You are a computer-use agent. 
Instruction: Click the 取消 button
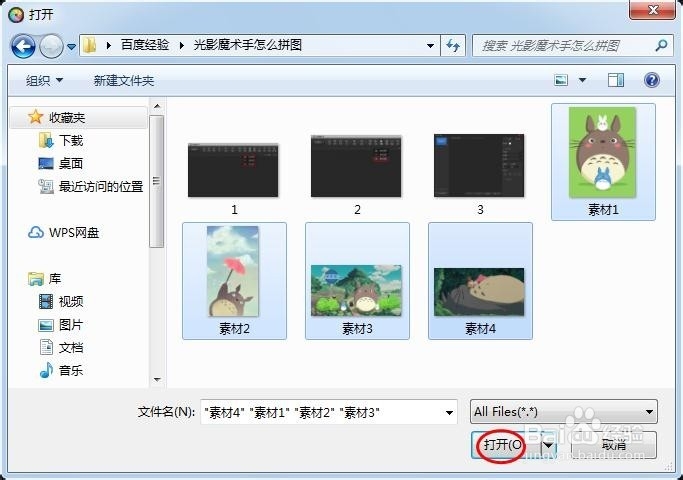click(613, 445)
